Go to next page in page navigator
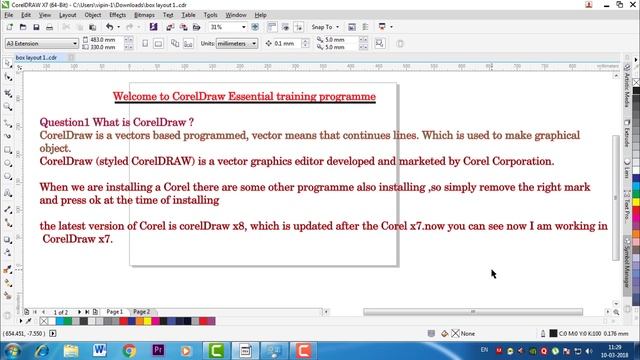640x360 pixels. 79,312
